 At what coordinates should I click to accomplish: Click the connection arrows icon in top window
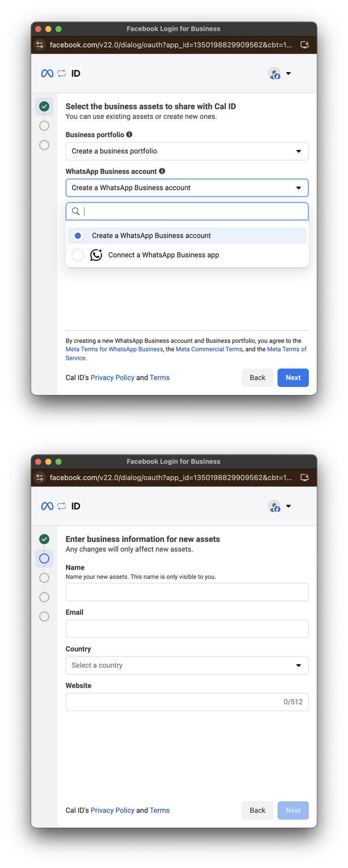[x=62, y=74]
